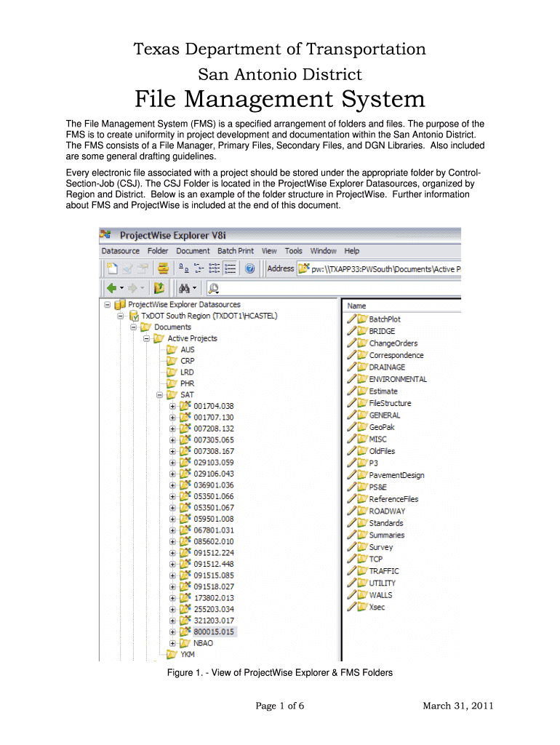Select the 800015.015 project in tree
The image size is (560, 745).
213,632
